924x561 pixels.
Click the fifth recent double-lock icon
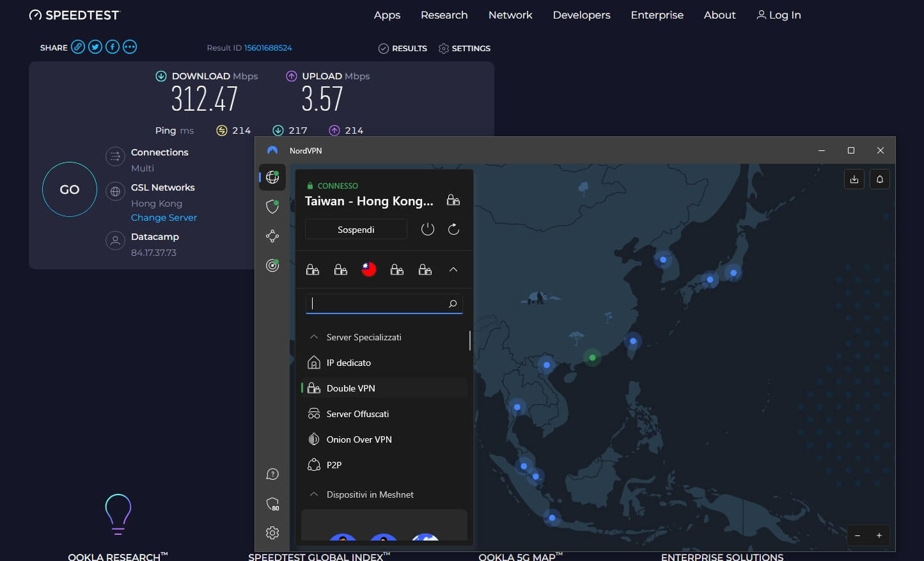(x=425, y=270)
